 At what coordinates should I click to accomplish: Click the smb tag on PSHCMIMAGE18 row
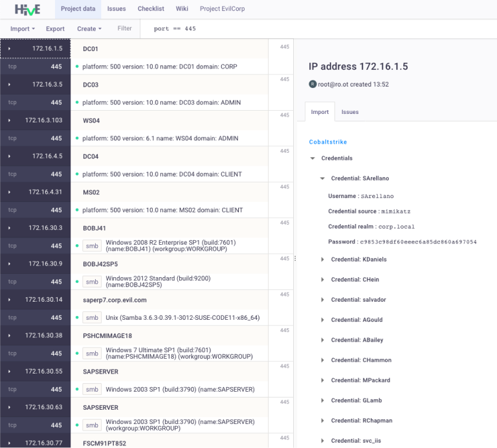(x=92, y=353)
